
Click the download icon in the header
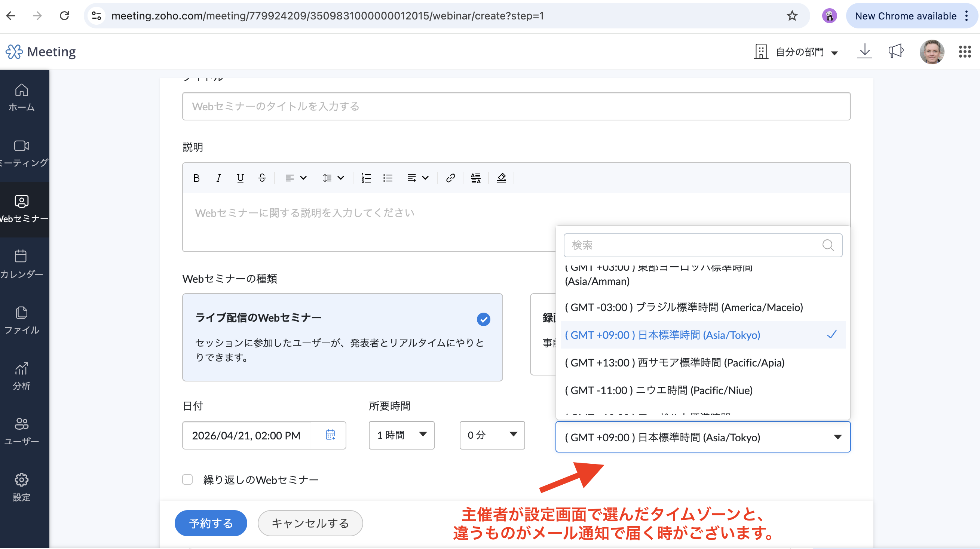click(864, 51)
